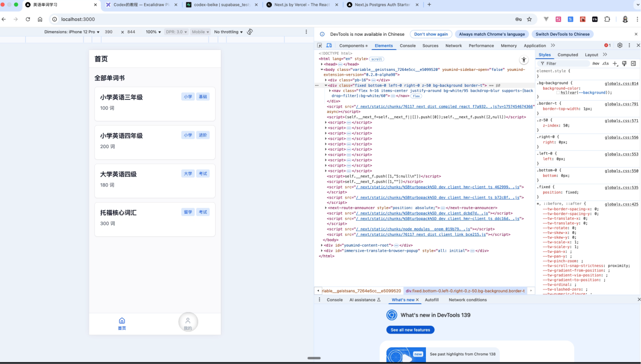Click the rotate screen icon in device toolbar
Image resolution: width=641 pixels, height=364 pixels.
point(250,32)
